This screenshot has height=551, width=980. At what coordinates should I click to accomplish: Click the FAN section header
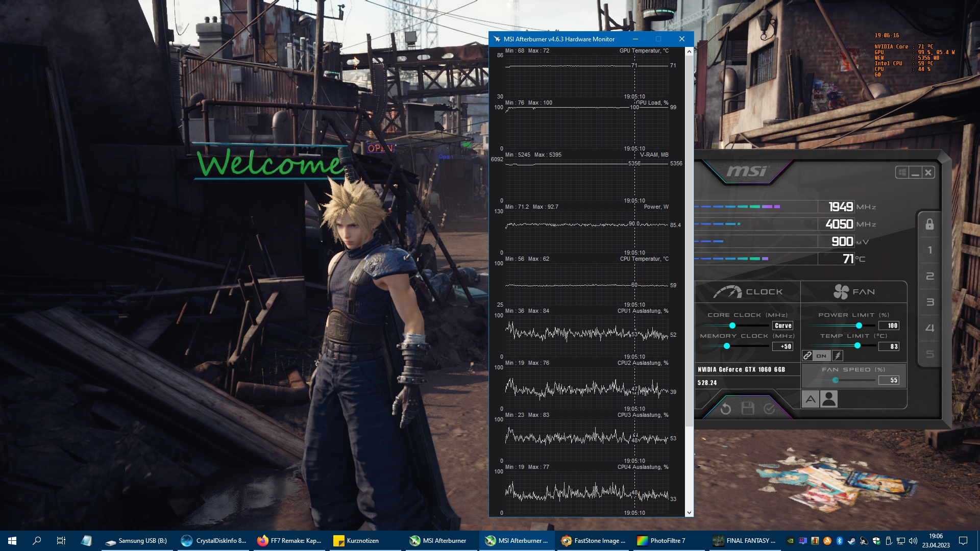854,292
